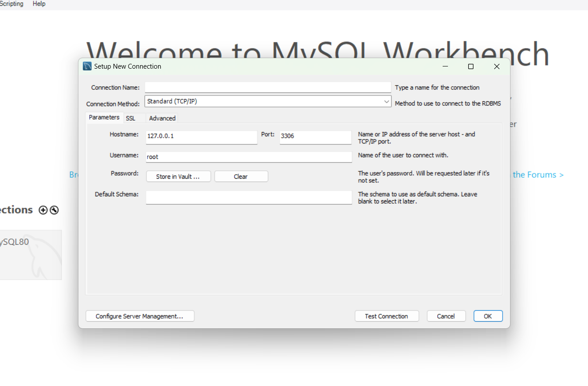Click the Username field
Image resolution: width=588 pixels, height=386 pixels.
[x=249, y=157]
